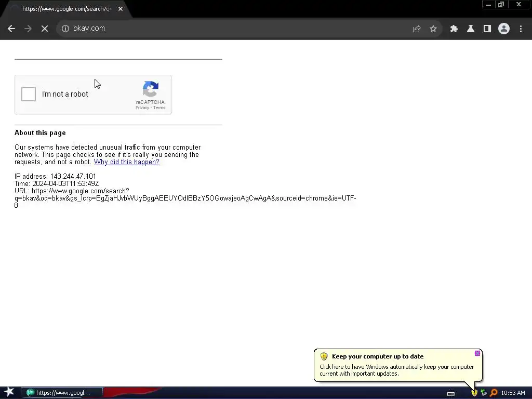532x399 pixels.
Task: Open the Extensions puzzle icon
Action: tap(454, 29)
